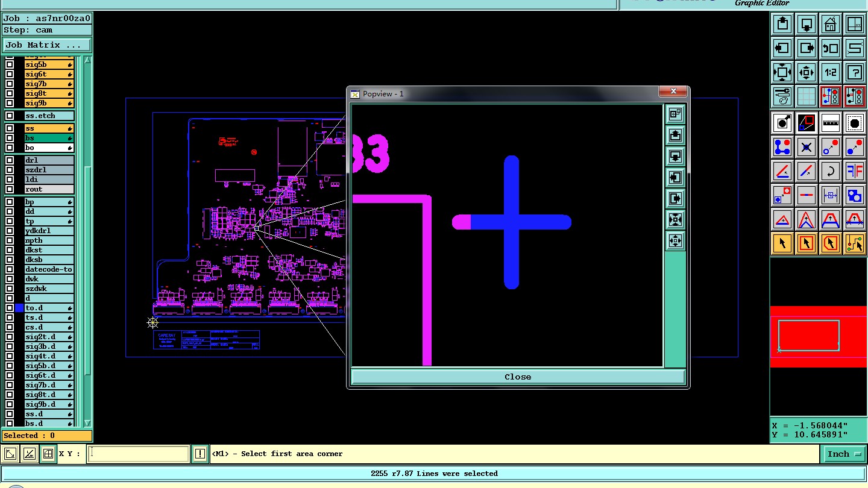Click the '2255 r7.87 Lines were selected' message
Screen dimensions: 868x488
434,474
